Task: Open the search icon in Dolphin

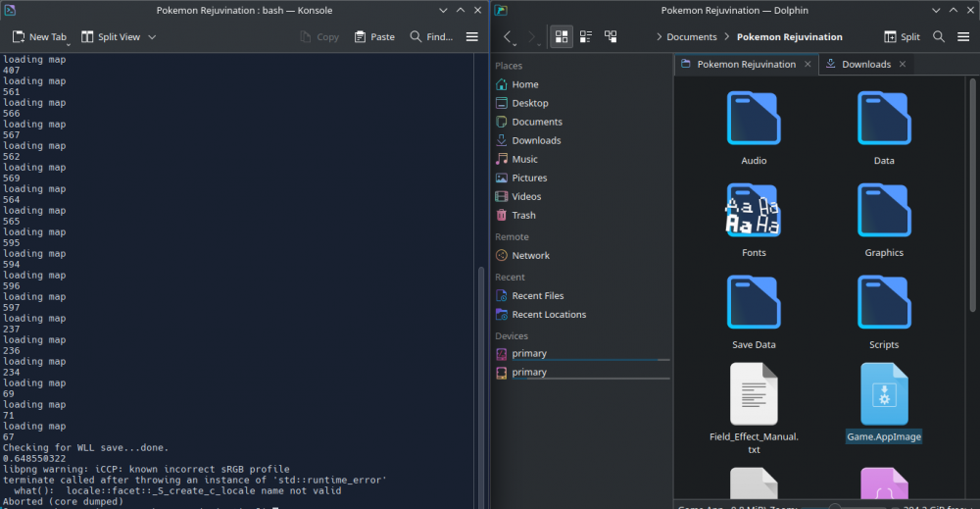Action: tap(938, 37)
